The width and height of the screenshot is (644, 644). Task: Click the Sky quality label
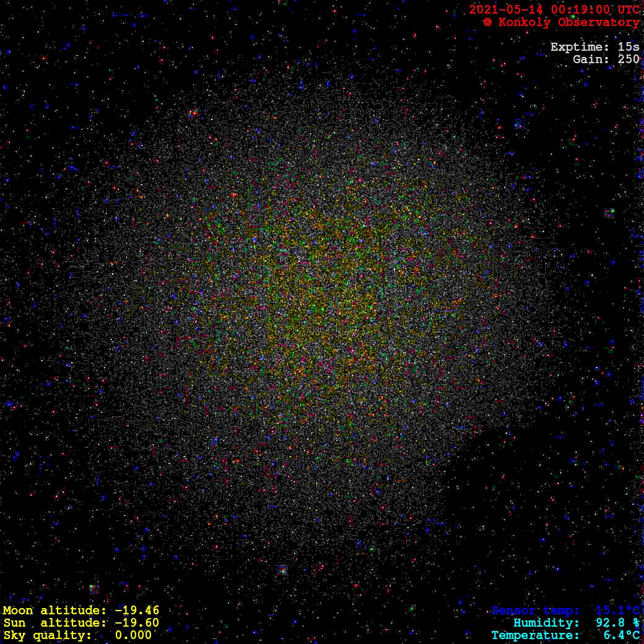click(46, 635)
